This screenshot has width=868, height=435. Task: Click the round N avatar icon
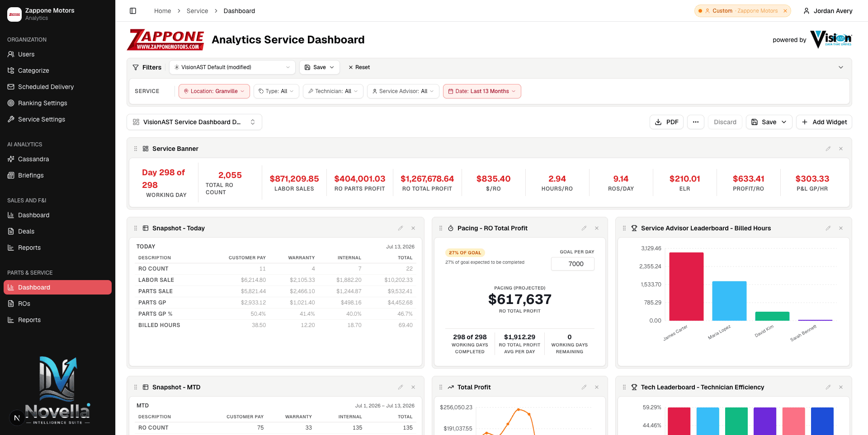17,418
